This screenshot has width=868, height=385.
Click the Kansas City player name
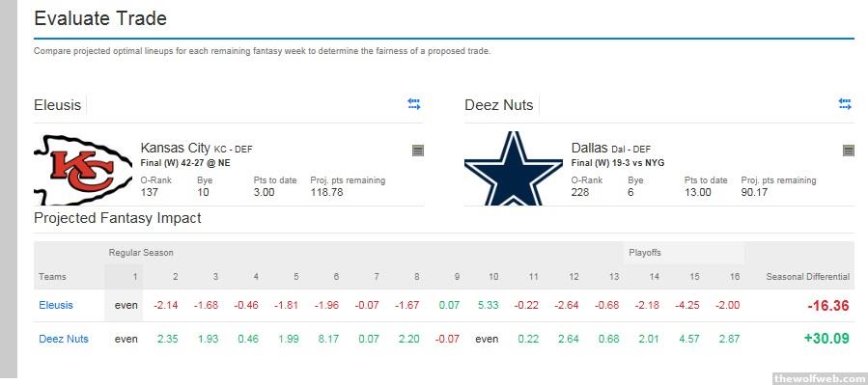coord(175,149)
